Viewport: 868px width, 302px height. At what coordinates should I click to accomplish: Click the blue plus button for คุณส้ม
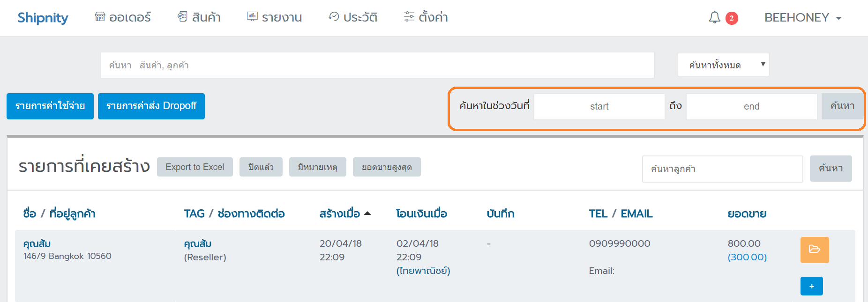tap(812, 286)
